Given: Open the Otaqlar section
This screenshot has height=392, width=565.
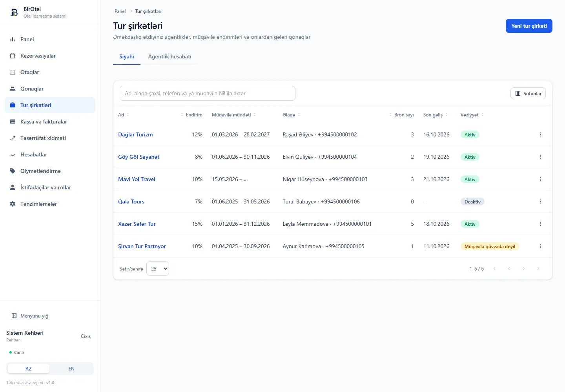Looking at the screenshot, I should pyautogui.click(x=50, y=72).
